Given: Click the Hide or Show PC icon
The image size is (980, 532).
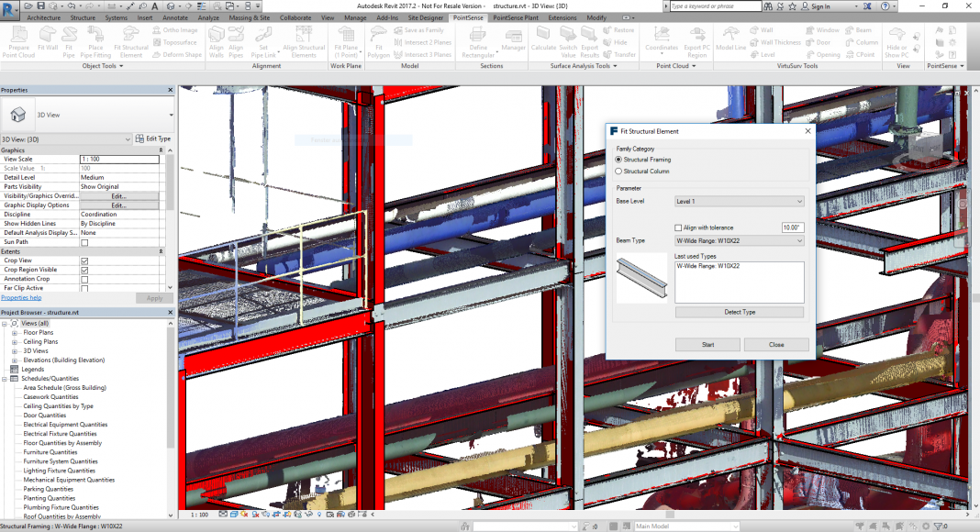Looking at the screenshot, I should click(896, 42).
